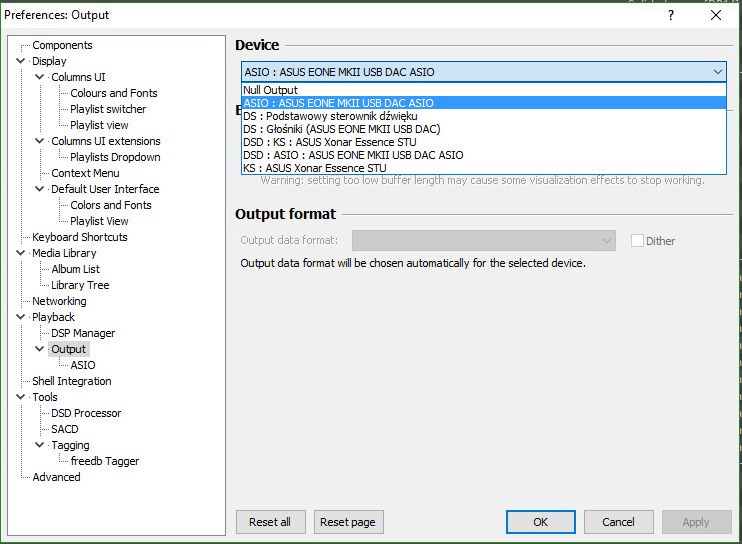Open SACD settings
This screenshot has height=544, width=742.
coord(65,429)
